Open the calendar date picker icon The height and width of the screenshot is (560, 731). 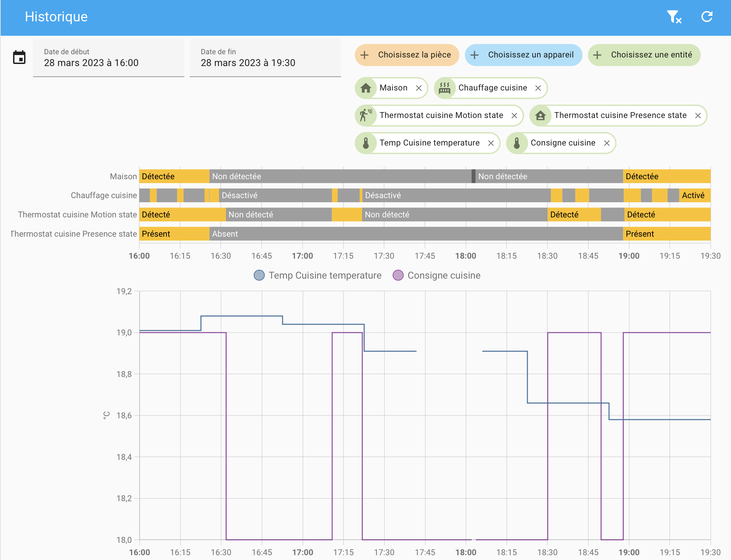pyautogui.click(x=19, y=57)
